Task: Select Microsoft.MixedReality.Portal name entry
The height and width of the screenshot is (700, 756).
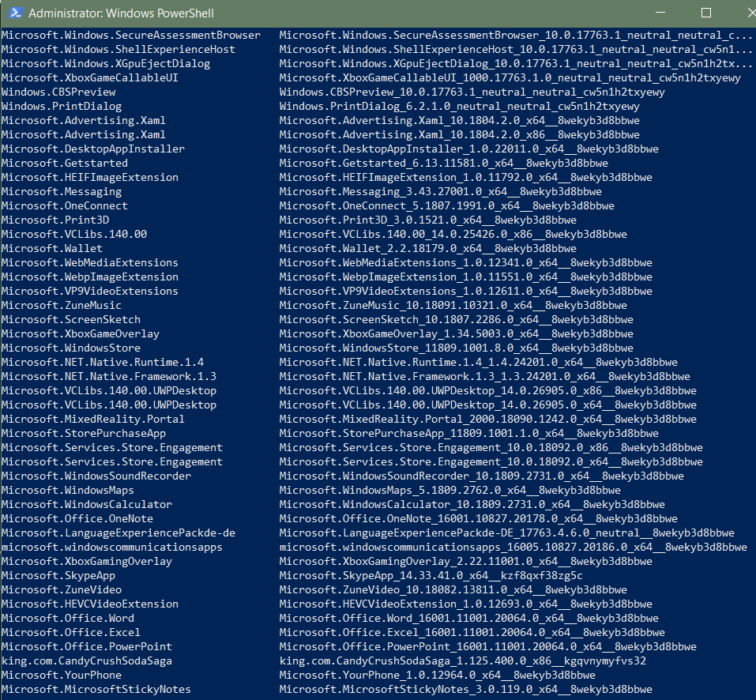Action: (93, 420)
